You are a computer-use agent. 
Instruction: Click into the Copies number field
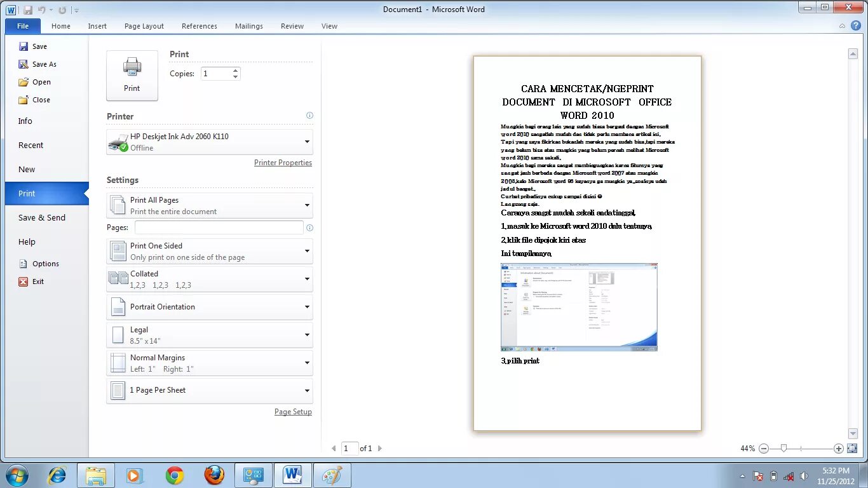point(216,74)
